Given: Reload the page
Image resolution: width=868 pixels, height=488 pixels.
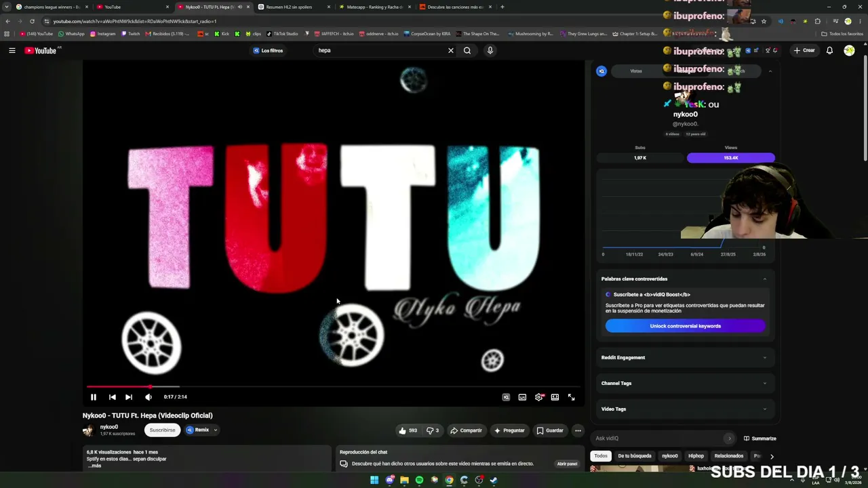Looking at the screenshot, I should (x=32, y=21).
